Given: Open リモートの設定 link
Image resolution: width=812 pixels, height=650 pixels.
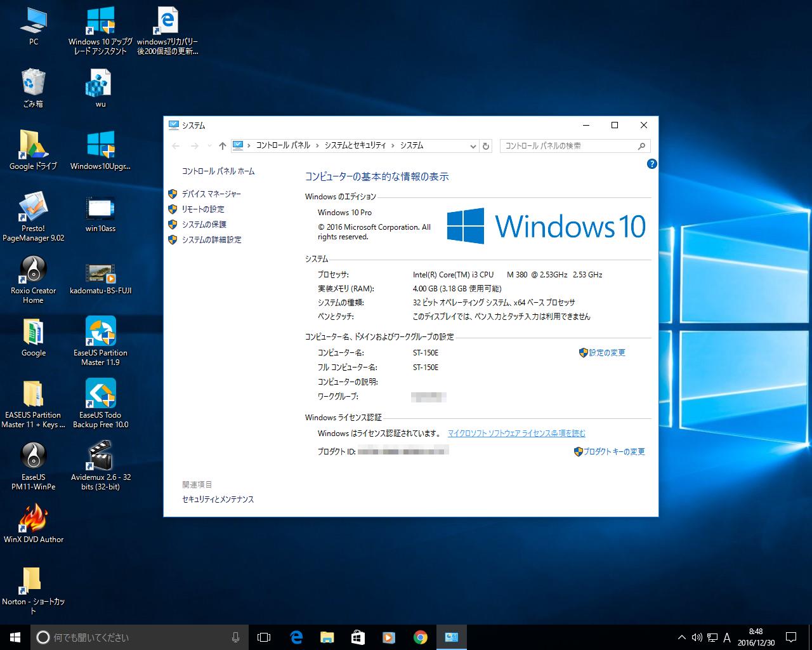Looking at the screenshot, I should pos(203,209).
